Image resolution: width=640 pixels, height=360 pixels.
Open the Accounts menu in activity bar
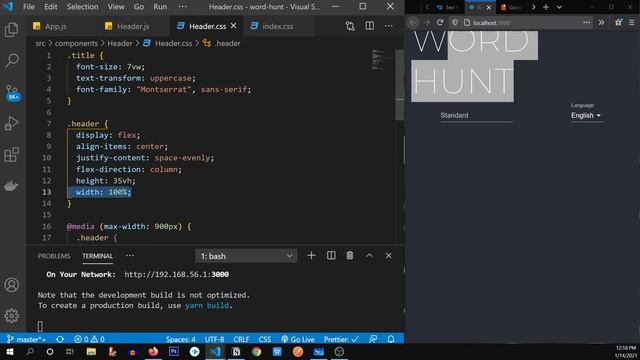11,284
